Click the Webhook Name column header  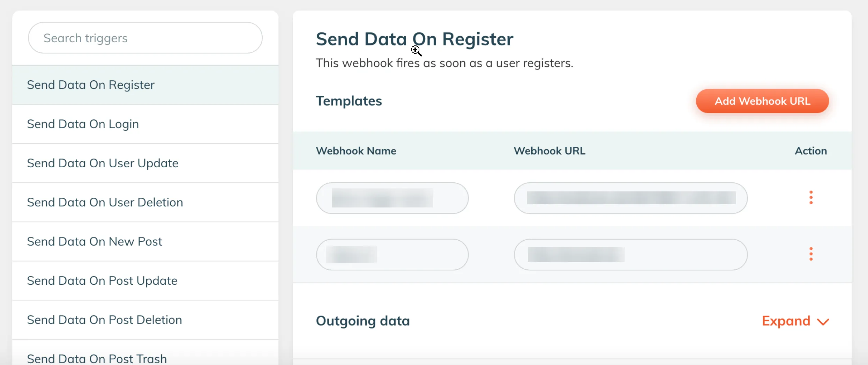[356, 151]
